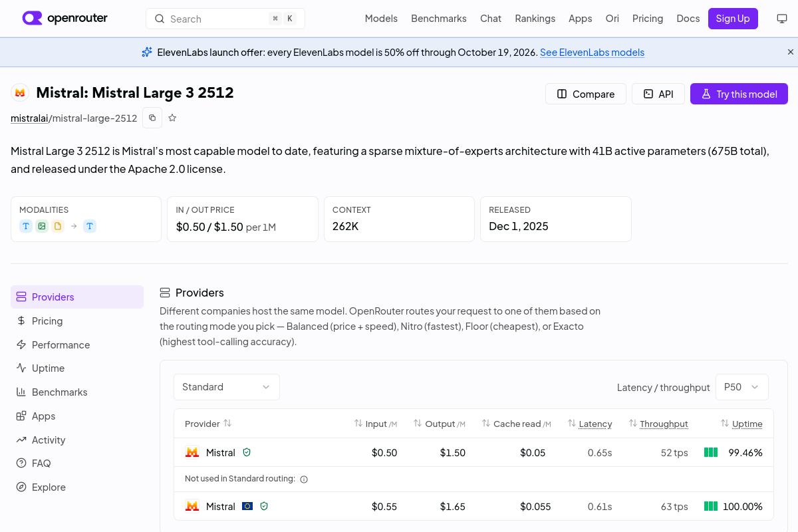Toggle the display theme monitor icon
Image resolution: width=798 pixels, height=532 pixels.
tap(782, 19)
